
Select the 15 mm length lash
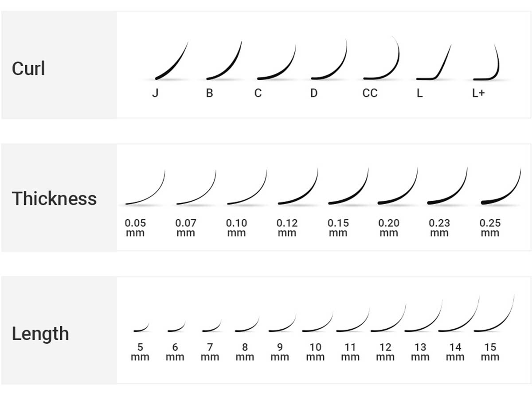(494, 313)
